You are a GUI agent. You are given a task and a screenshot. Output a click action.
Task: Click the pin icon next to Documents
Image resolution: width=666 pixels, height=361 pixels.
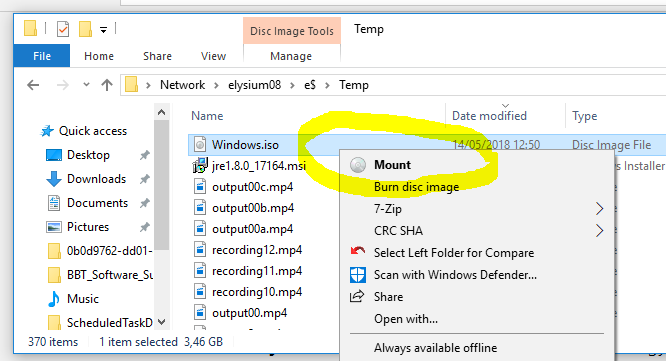click(145, 203)
